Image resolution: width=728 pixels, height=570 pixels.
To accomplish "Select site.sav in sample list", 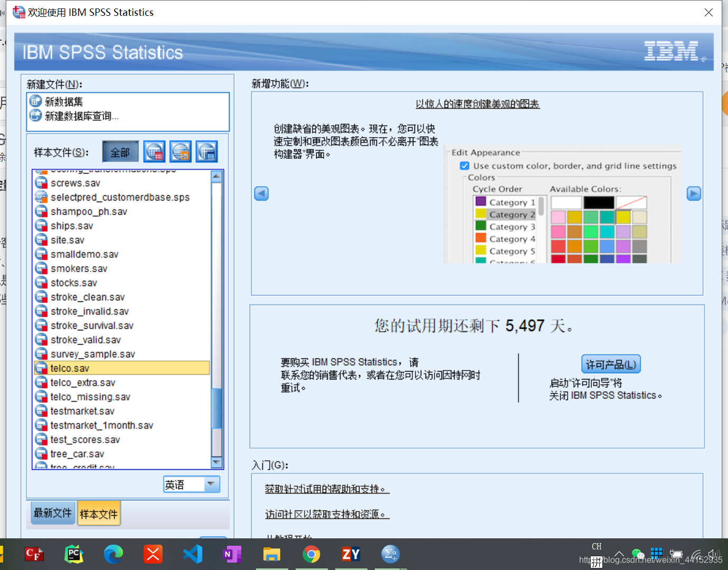I will [122, 240].
